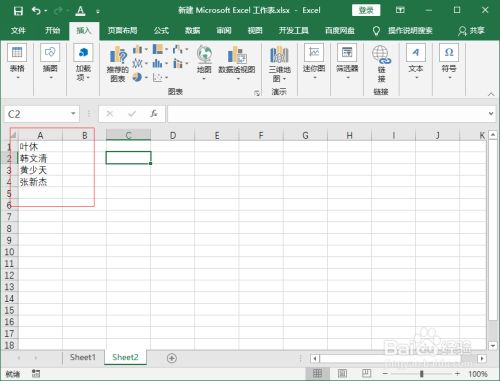Switch to Page Layout view in status bar
Image resolution: width=500 pixels, height=381 pixels.
pyautogui.click(x=342, y=373)
